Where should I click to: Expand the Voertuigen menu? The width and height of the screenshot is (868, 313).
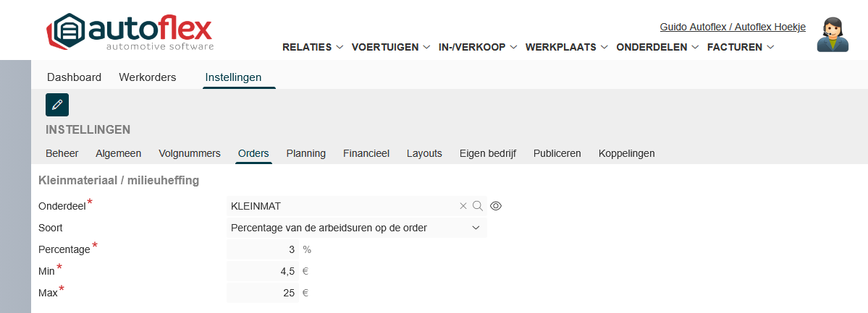coord(391,47)
